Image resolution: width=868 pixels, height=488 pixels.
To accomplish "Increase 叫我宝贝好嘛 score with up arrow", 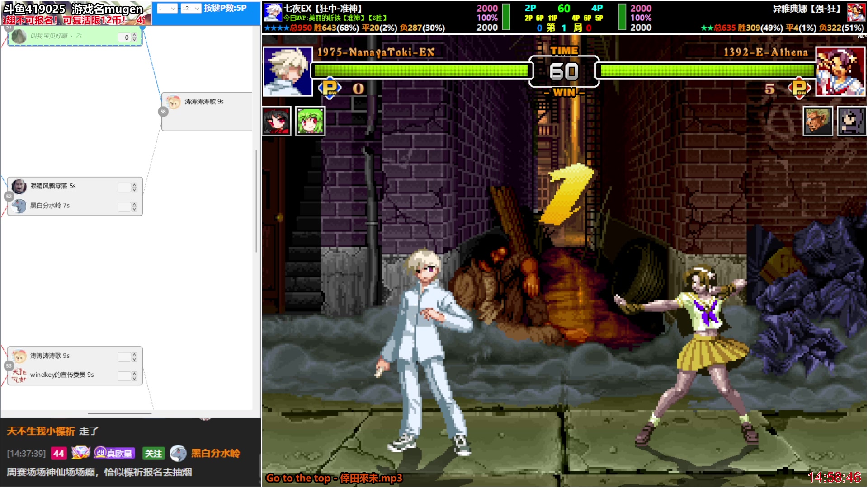I will (x=134, y=35).
